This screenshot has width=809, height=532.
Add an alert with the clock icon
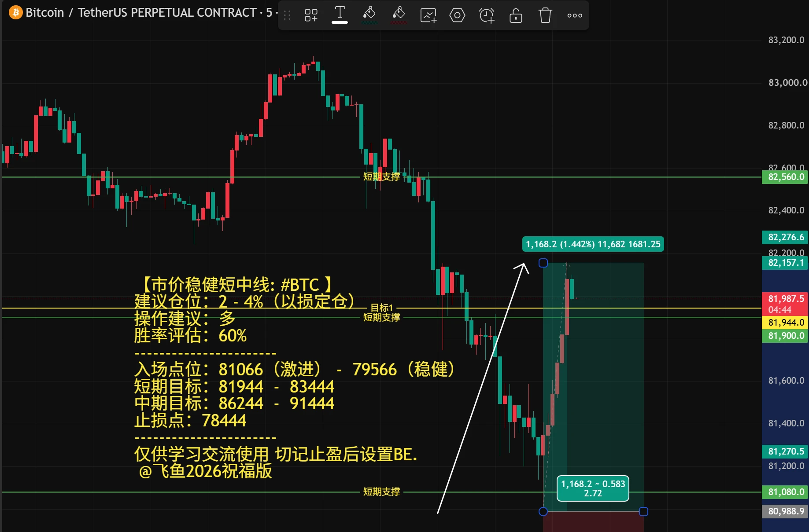487,15
